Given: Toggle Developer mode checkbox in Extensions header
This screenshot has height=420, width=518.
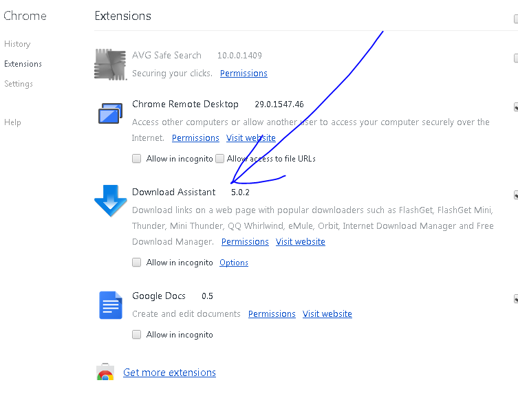Looking at the screenshot, I should tap(516, 19).
